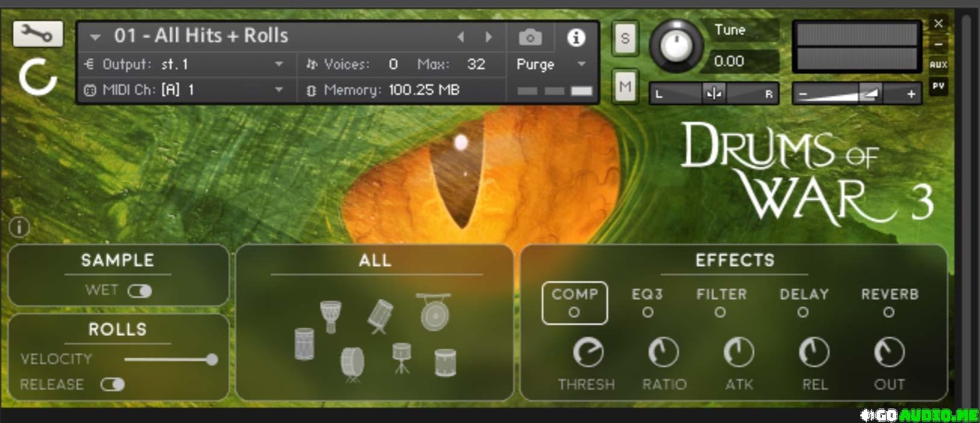
Task: Click the REL knob
Action: coord(814,352)
